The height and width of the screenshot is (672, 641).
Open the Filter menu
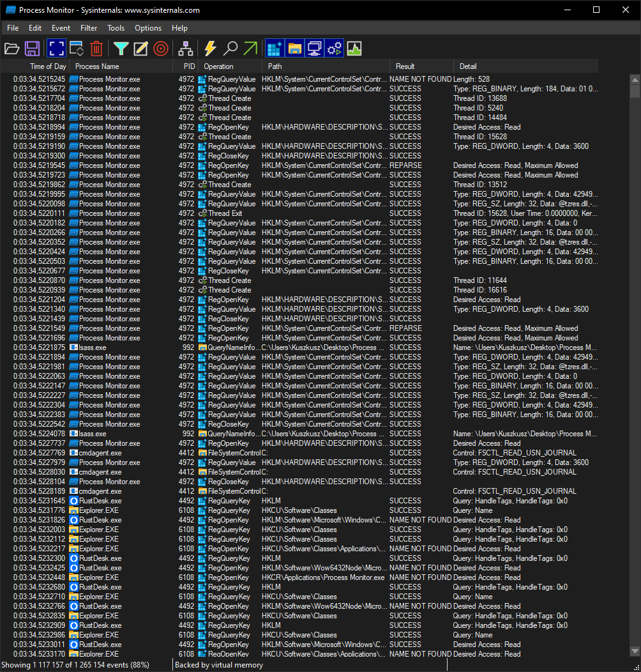89,28
